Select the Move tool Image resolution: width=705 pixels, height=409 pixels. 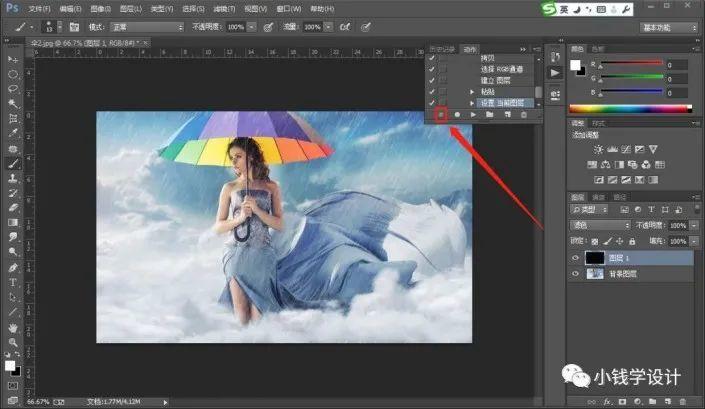(13, 59)
